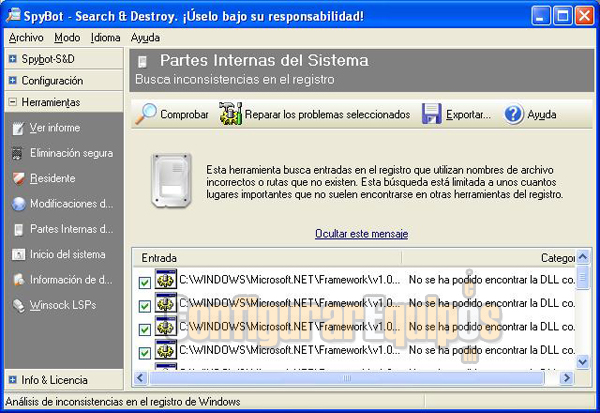Click the SpyBot title bar application icon
Screen dimensions: 600x413
13,15
